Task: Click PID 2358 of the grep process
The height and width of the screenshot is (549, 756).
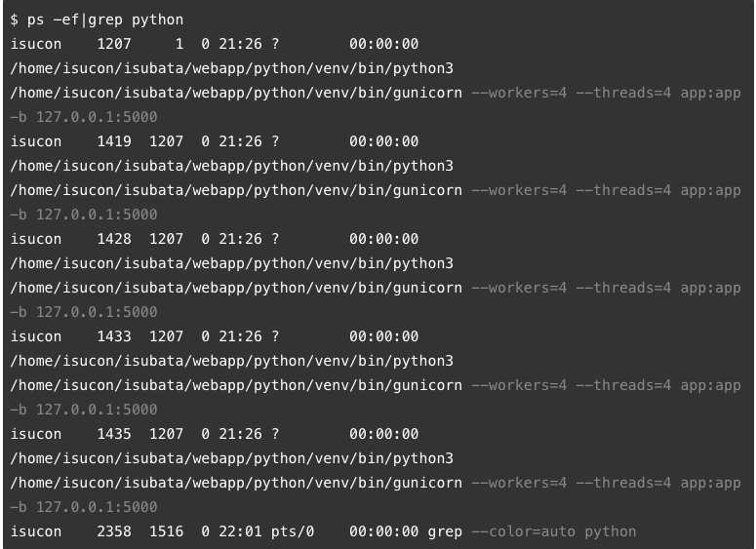Action: 114,531
